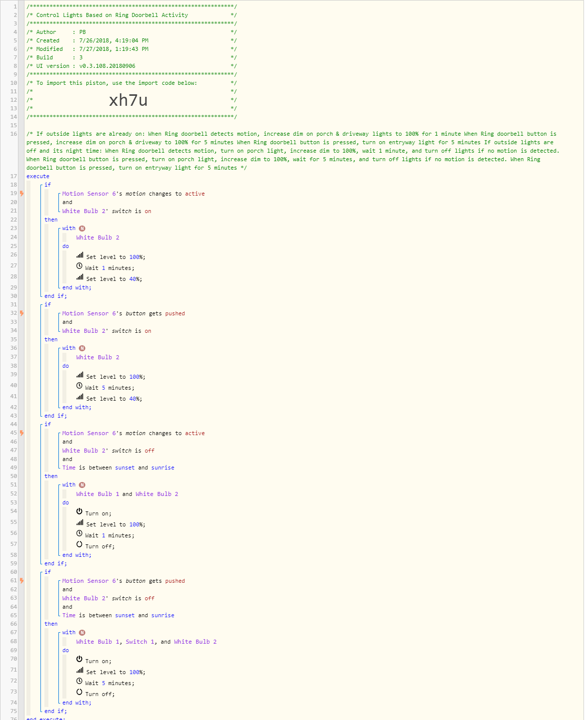Viewport: 588px width, 720px height.
Task: Click the 'Modified : 7/27/2018' comment line
Action: click(132, 49)
